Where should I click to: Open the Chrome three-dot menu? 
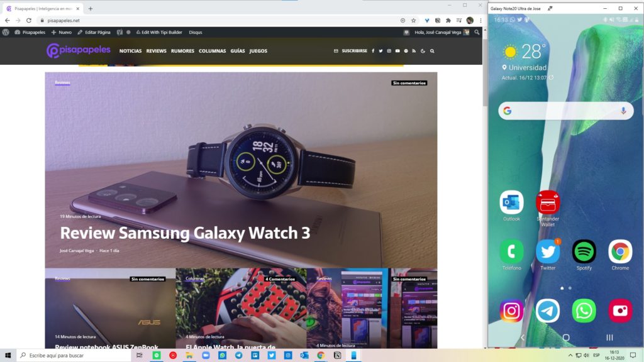coord(479,20)
